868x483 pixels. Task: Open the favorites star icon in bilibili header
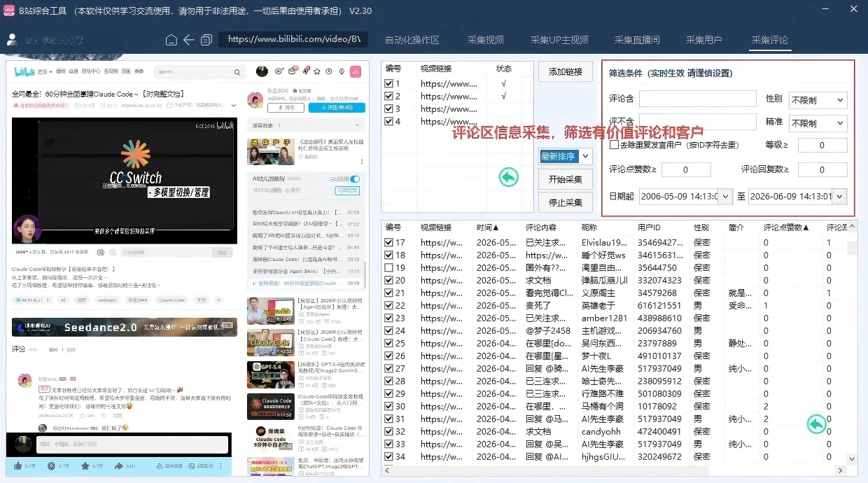pyautogui.click(x=317, y=71)
